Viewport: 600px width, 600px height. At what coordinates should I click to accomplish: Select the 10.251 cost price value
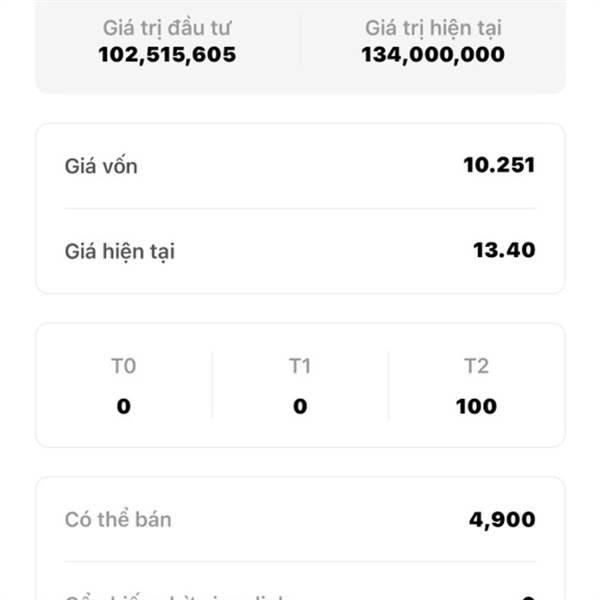[499, 165]
